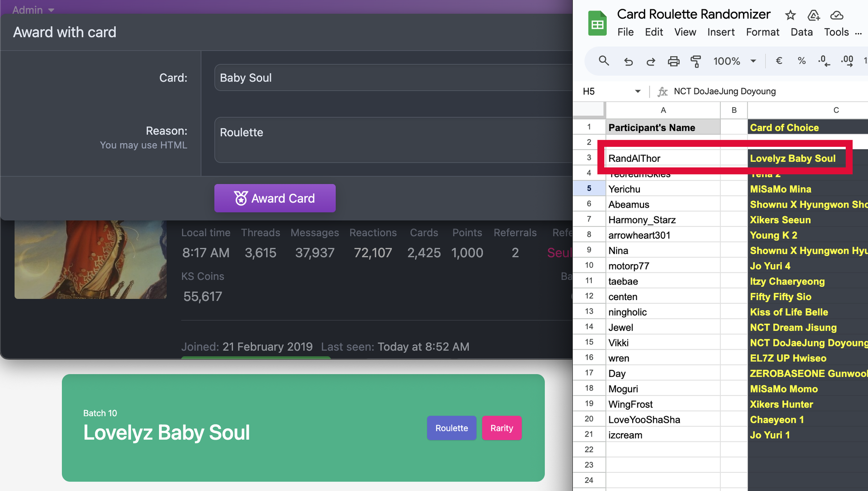Star the Card Roulette Randomizer document
Screen dimensions: 868x491
[x=790, y=15]
